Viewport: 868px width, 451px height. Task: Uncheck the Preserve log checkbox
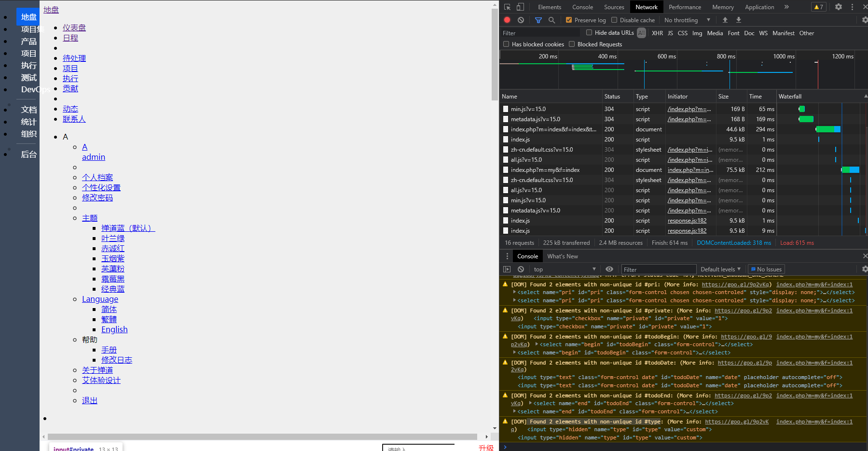coord(569,20)
